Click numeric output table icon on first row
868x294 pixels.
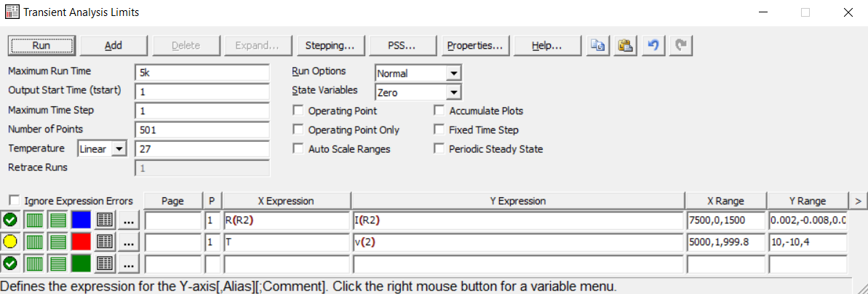coord(104,220)
